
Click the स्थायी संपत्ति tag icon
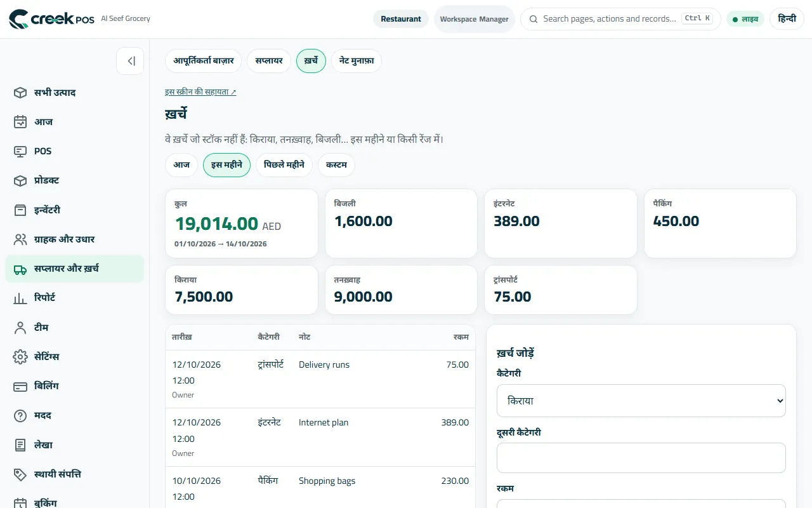pyautogui.click(x=20, y=474)
